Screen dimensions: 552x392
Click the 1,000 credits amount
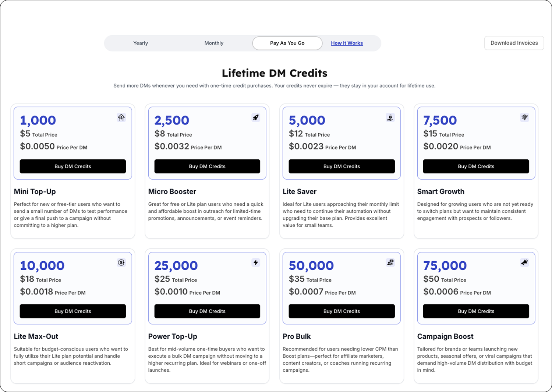[38, 120]
